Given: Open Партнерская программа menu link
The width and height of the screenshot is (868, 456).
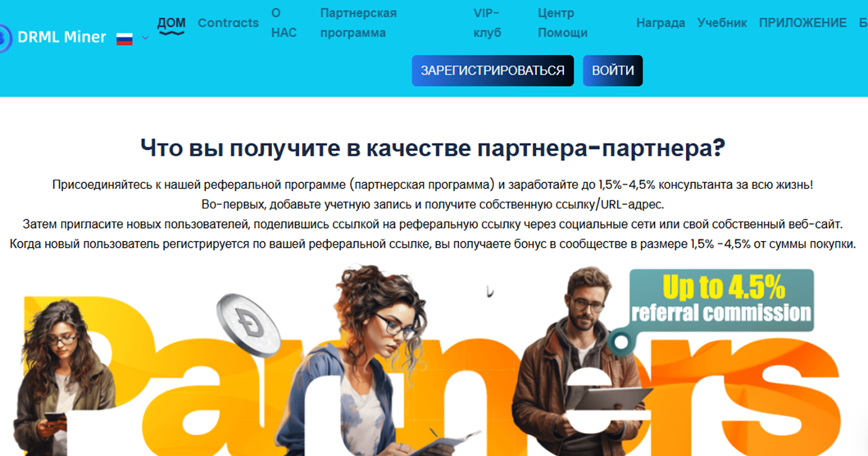Looking at the screenshot, I should tap(358, 23).
